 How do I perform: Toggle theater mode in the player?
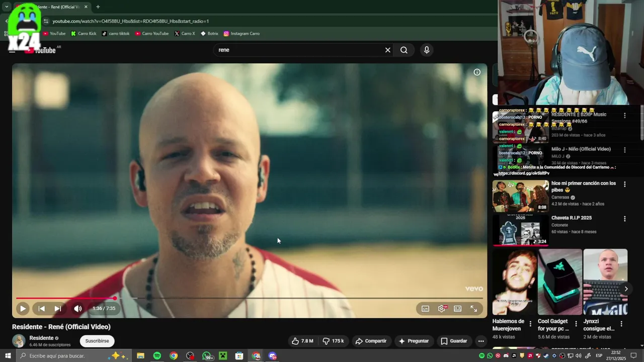click(458, 309)
